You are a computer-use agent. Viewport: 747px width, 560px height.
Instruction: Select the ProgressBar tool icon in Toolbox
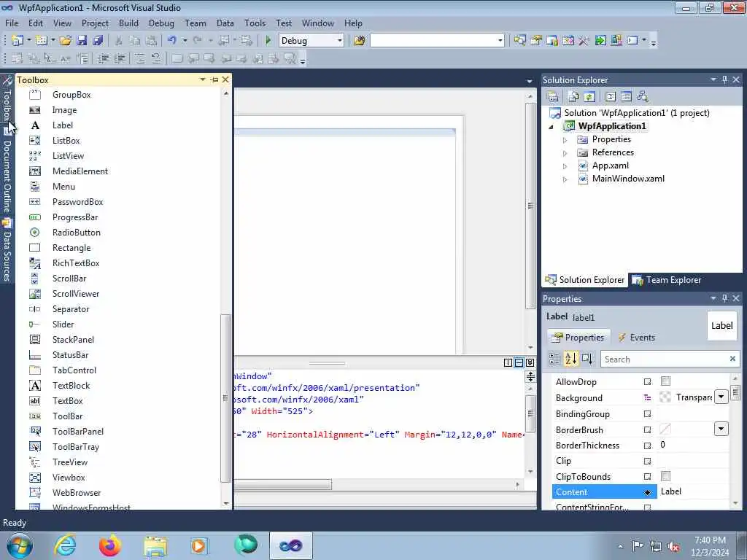point(35,217)
